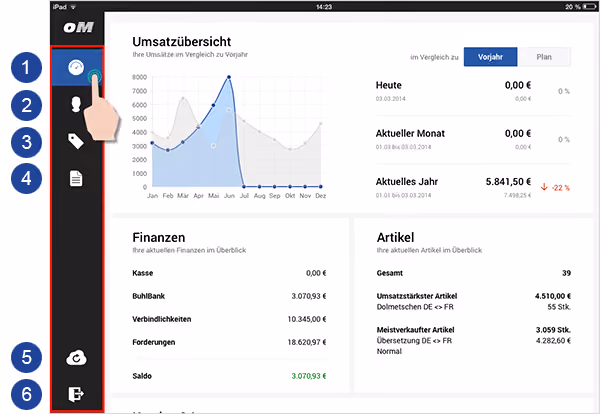The height and width of the screenshot is (414, 600).
Task: Click the 4.510,00 € article revenue
Action: (x=553, y=296)
